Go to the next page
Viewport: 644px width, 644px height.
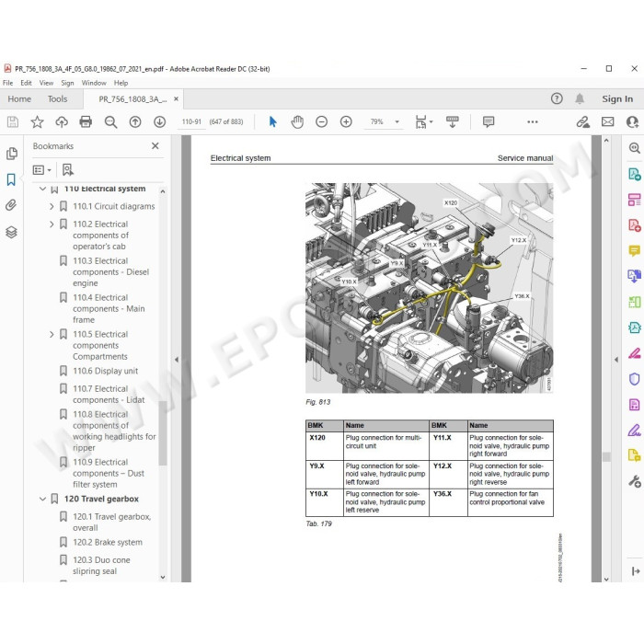pos(159,121)
